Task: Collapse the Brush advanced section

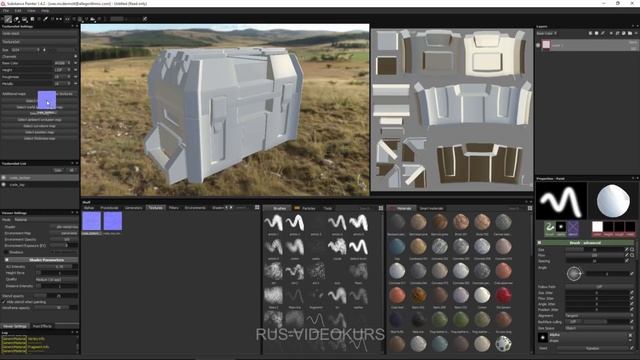Action: tap(539, 242)
